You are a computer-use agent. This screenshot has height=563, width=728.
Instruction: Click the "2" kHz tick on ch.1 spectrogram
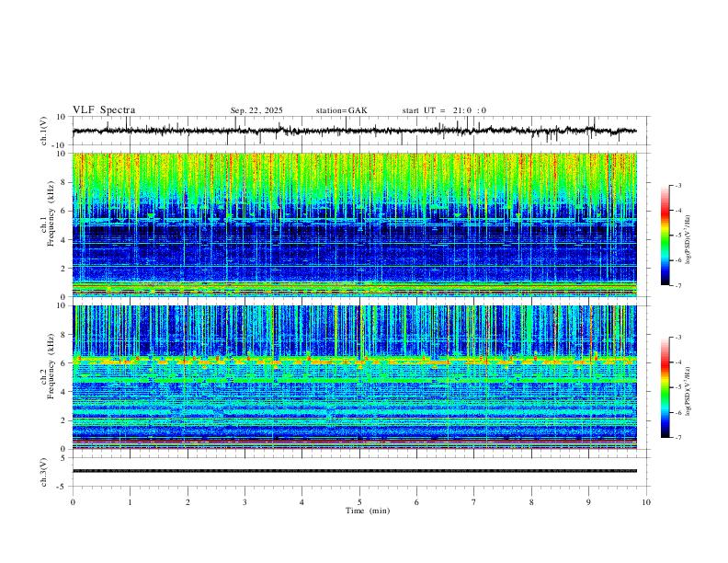[x=64, y=269]
